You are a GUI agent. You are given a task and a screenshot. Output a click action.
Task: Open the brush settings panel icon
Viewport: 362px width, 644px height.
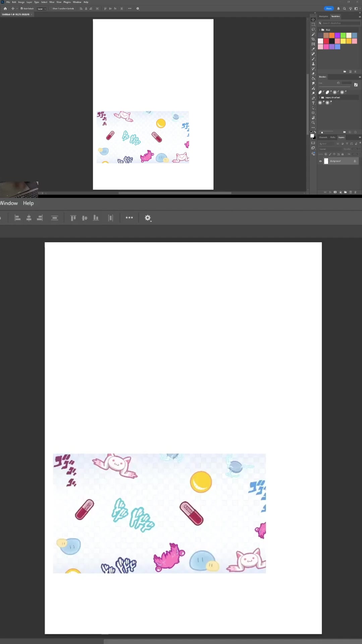356,85
